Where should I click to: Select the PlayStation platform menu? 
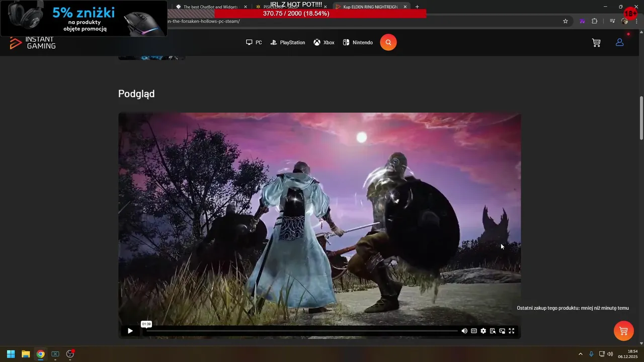pyautogui.click(x=288, y=43)
